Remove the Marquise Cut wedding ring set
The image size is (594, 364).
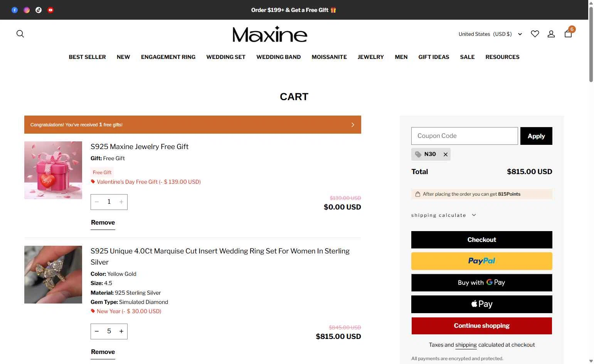(x=103, y=352)
